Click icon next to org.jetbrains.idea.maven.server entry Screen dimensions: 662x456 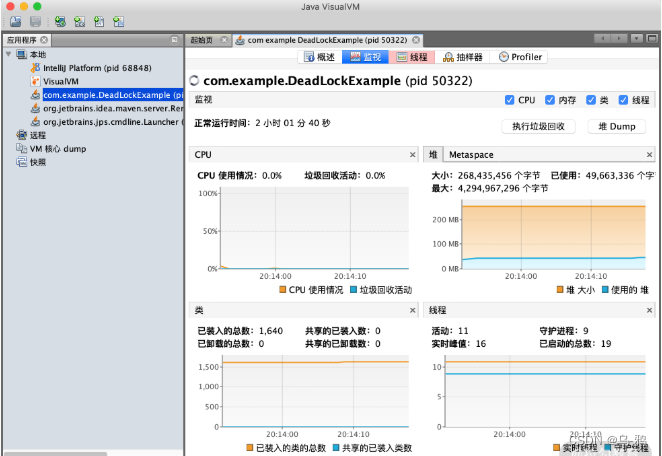[35, 108]
